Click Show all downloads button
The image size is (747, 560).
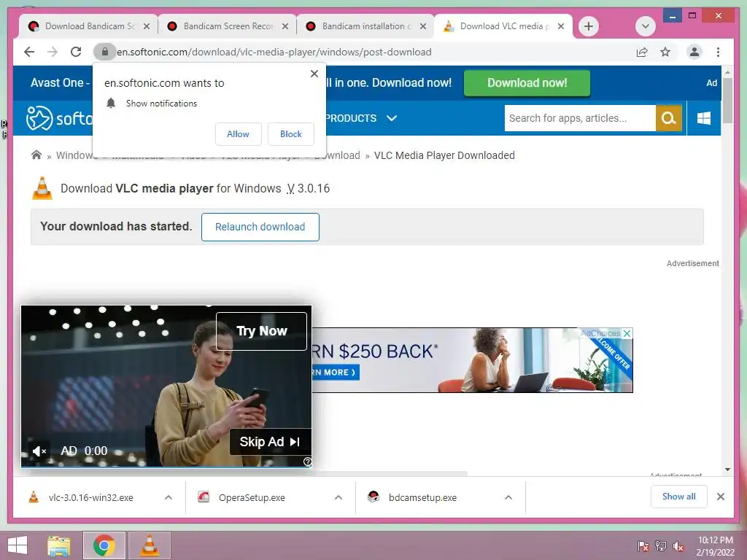[679, 497]
